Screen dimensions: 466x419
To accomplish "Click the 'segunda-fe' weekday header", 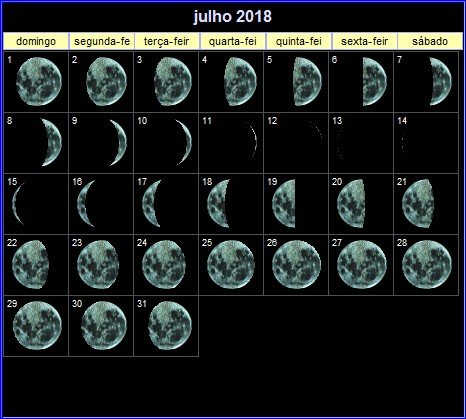I will 102,41.
